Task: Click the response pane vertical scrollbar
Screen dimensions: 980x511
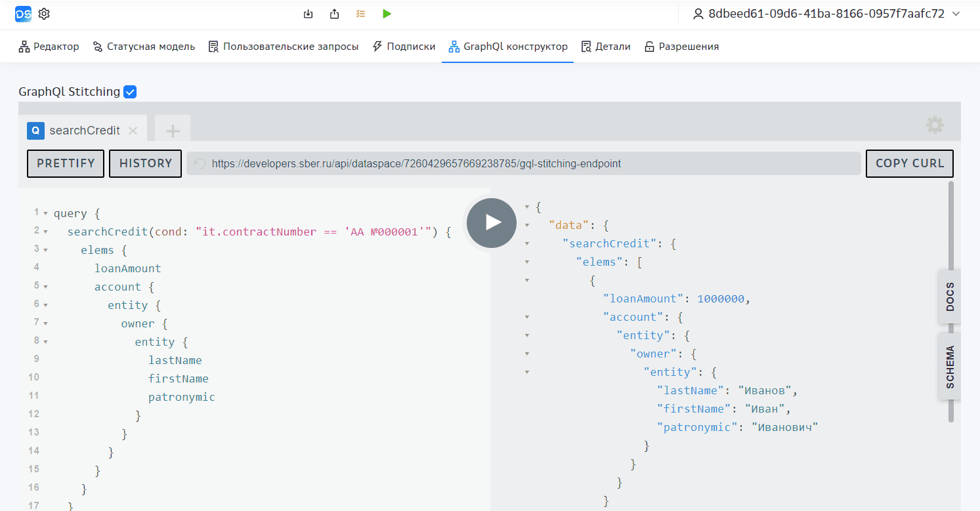Action: (x=951, y=302)
